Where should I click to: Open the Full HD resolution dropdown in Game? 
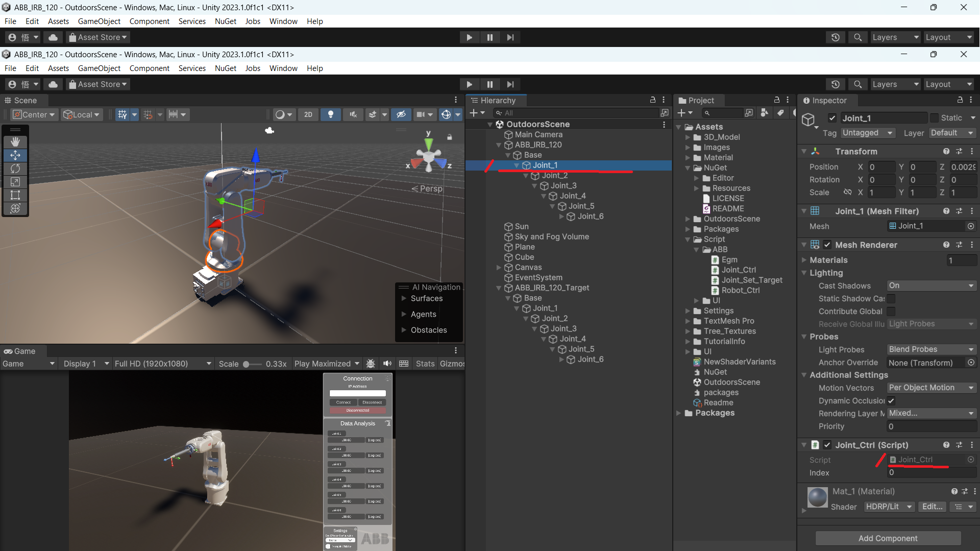163,364
